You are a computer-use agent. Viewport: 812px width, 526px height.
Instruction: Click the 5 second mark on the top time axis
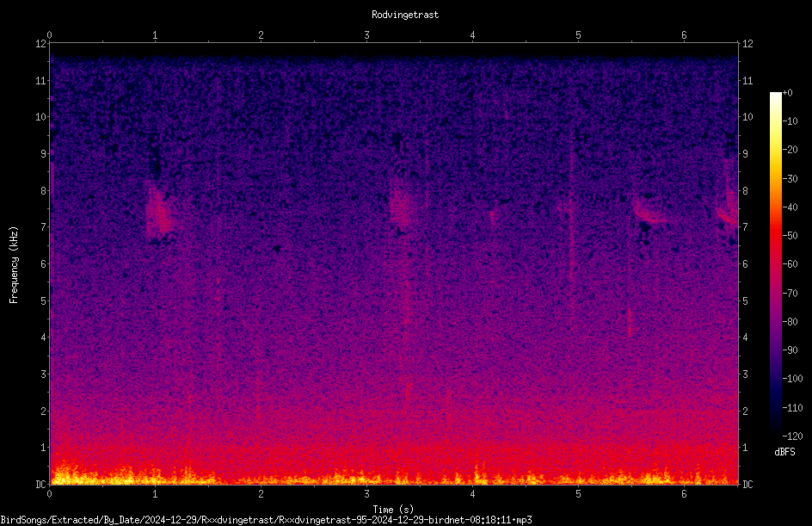[x=578, y=35]
